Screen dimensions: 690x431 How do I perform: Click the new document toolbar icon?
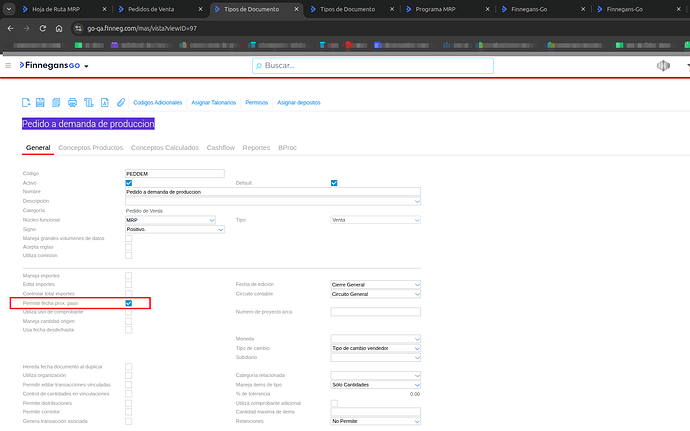[26, 103]
